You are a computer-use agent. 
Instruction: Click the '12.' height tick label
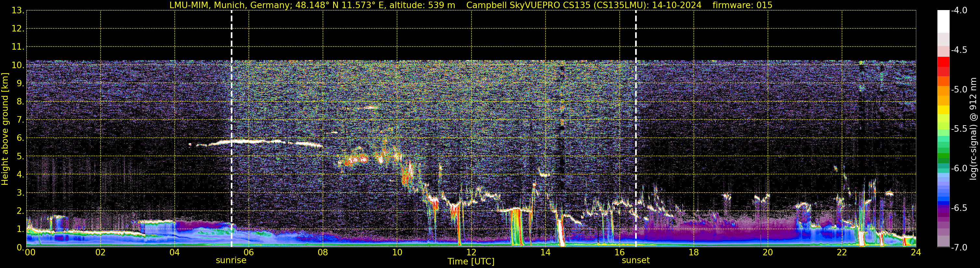18,29
